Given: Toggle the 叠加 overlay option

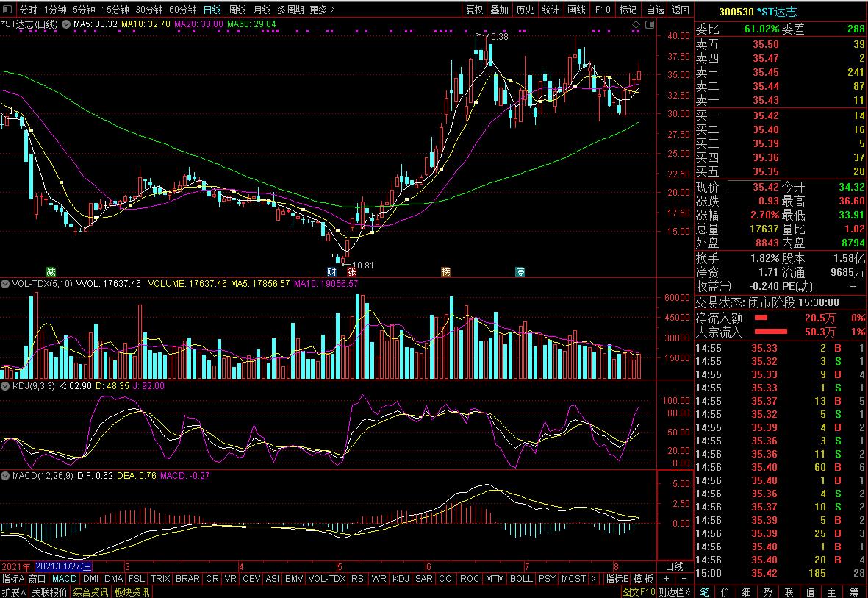Looking at the screenshot, I should click(x=499, y=10).
